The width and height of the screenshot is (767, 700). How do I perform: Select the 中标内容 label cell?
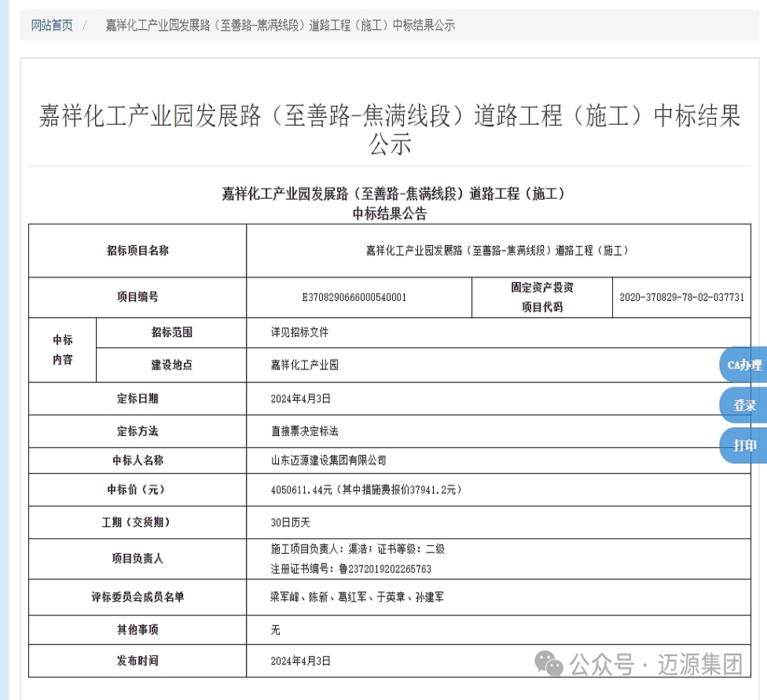point(63,350)
